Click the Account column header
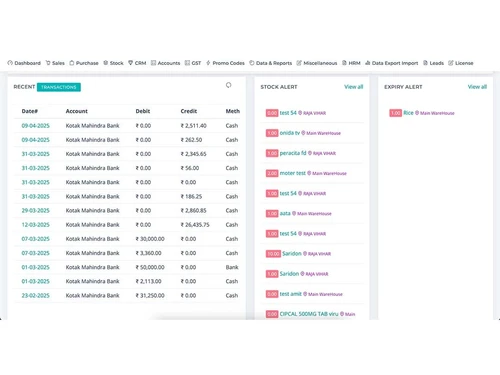 (77, 111)
